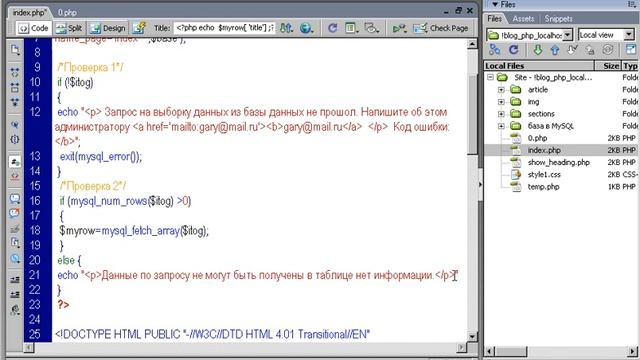
Task: Click the Check Page button
Action: click(441, 28)
